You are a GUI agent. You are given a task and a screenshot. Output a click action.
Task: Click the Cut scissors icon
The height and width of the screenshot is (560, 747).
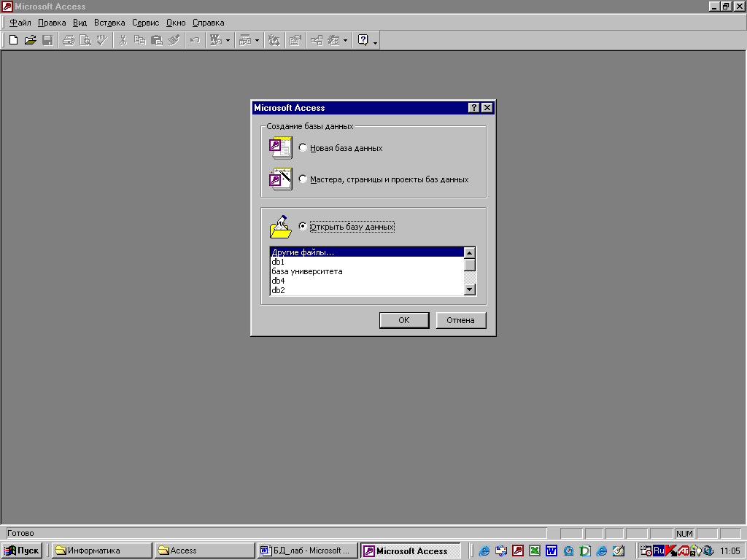pyautogui.click(x=123, y=41)
